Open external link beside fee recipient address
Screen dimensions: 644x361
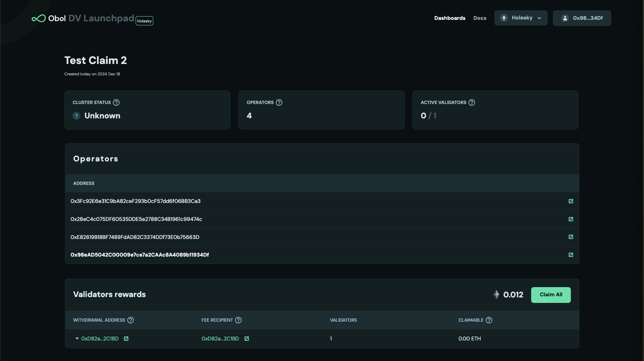tap(247, 339)
